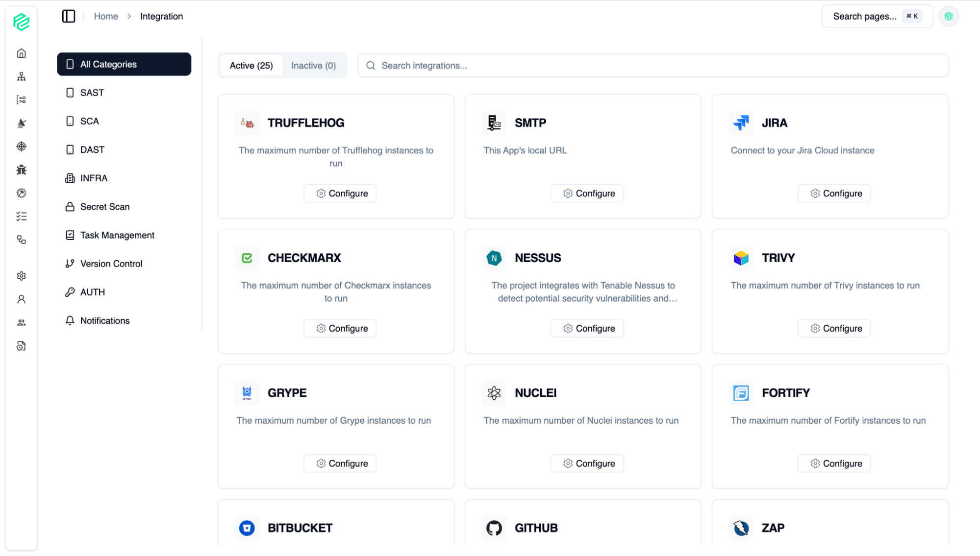This screenshot has width=980, height=556.
Task: Click the satellite dish icon in left rail
Action: pos(21,123)
